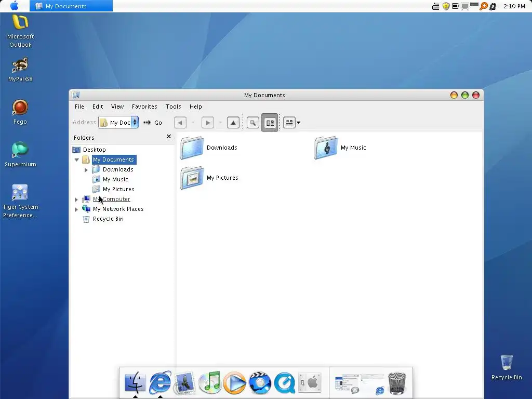The width and height of the screenshot is (532, 399).
Task: Click the yellow security shield tray icon
Action: (446, 6)
